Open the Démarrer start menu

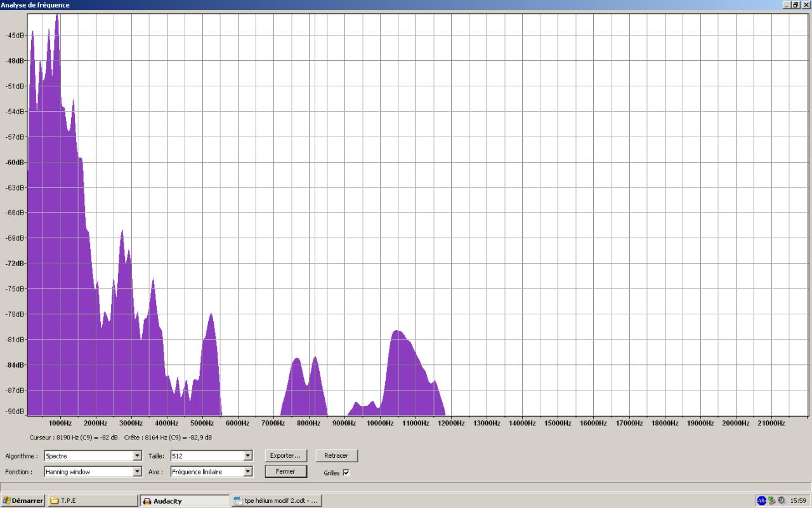click(22, 500)
